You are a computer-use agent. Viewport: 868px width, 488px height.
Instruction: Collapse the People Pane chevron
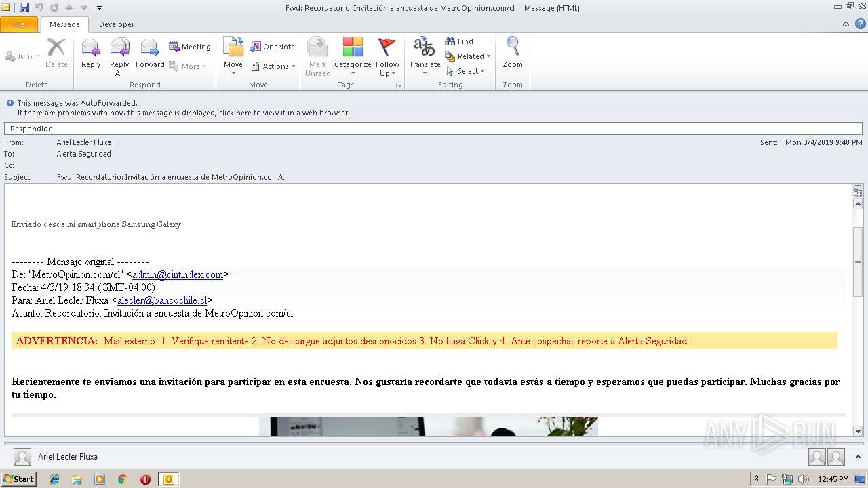(x=859, y=457)
